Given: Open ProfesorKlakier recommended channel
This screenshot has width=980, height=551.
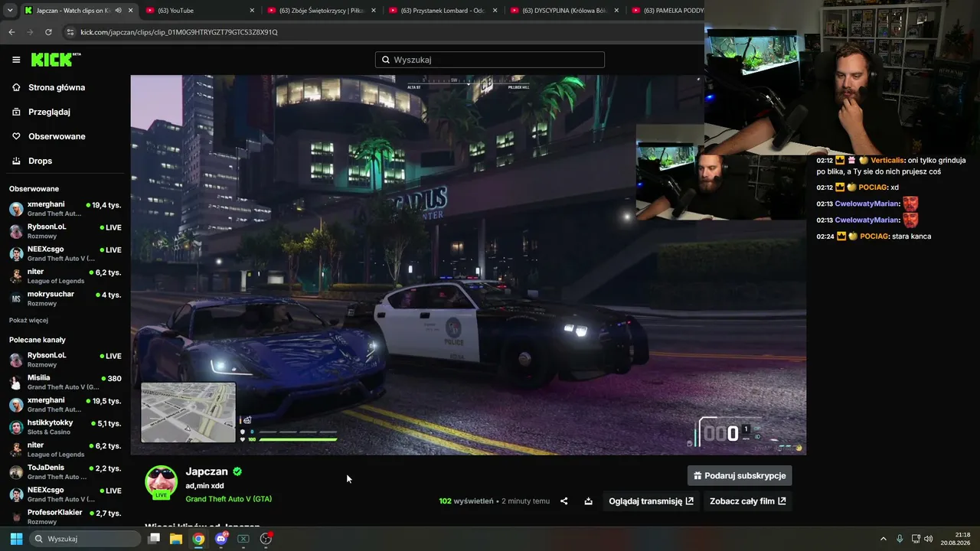Looking at the screenshot, I should [65, 517].
